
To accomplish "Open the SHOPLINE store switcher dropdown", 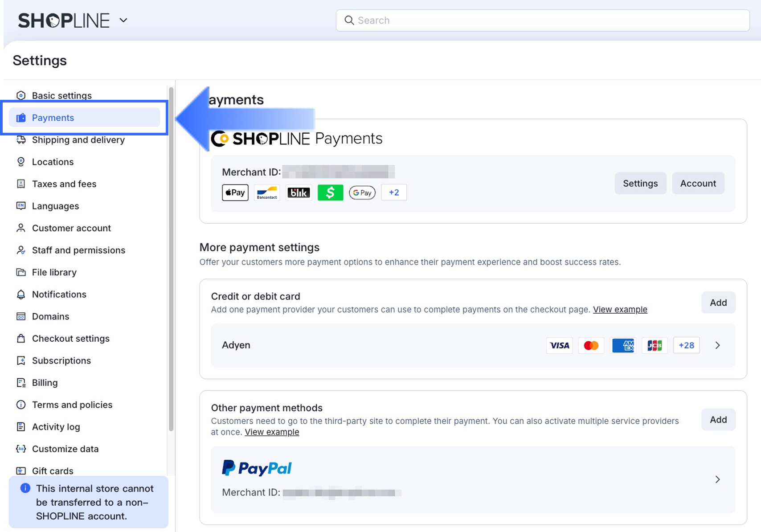I will point(123,20).
